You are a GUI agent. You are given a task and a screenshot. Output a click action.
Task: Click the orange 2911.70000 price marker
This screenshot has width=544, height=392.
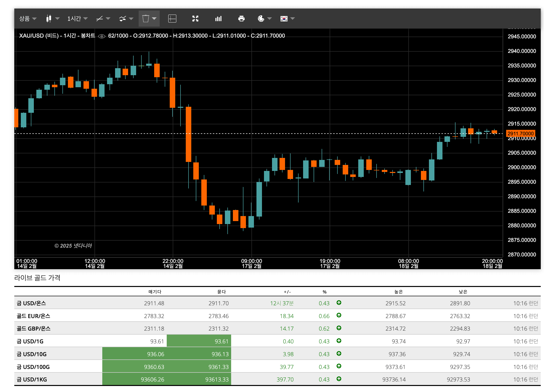(x=520, y=133)
